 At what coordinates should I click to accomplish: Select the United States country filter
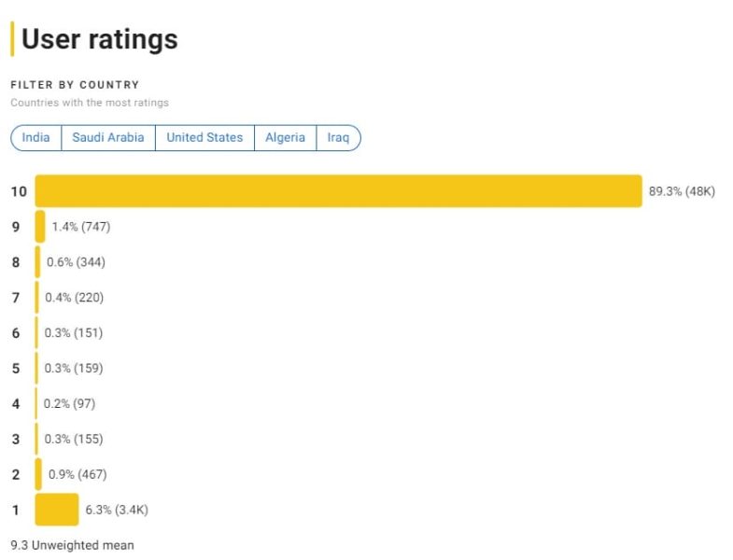coord(204,137)
